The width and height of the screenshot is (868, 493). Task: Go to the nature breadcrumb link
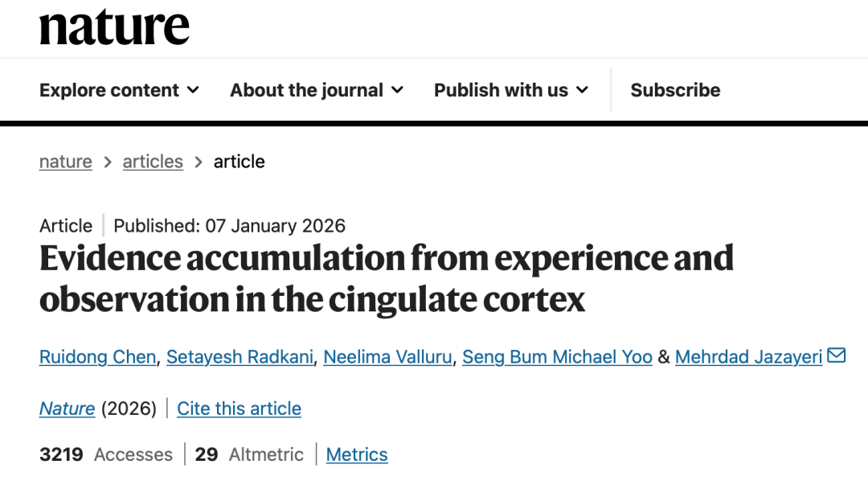(x=65, y=162)
